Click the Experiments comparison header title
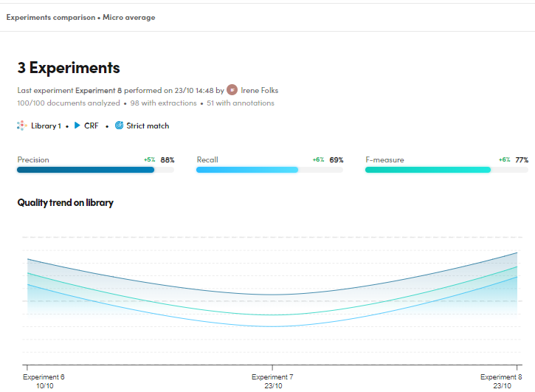 tap(80, 17)
